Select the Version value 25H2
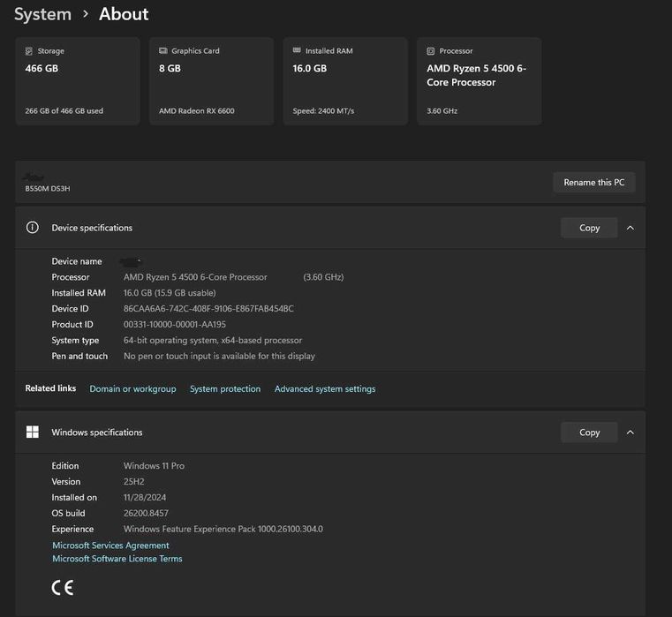672x617 pixels. click(x=133, y=482)
